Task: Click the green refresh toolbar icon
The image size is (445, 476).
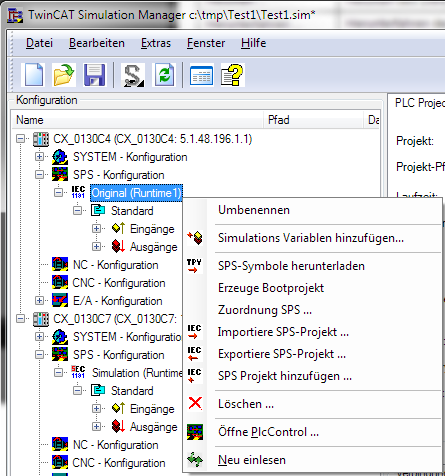Action: [164, 75]
